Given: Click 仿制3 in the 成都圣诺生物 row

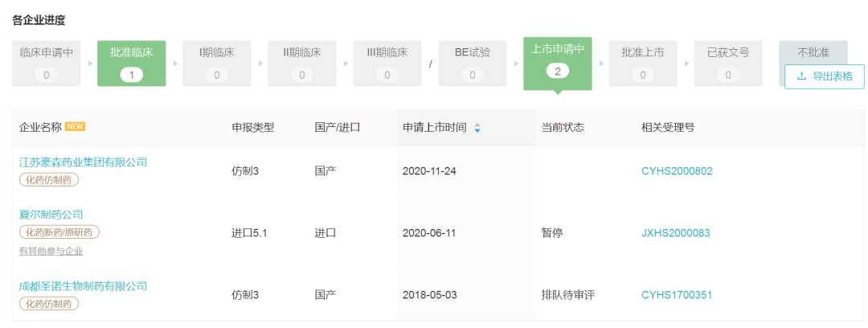Looking at the screenshot, I should [245, 295].
